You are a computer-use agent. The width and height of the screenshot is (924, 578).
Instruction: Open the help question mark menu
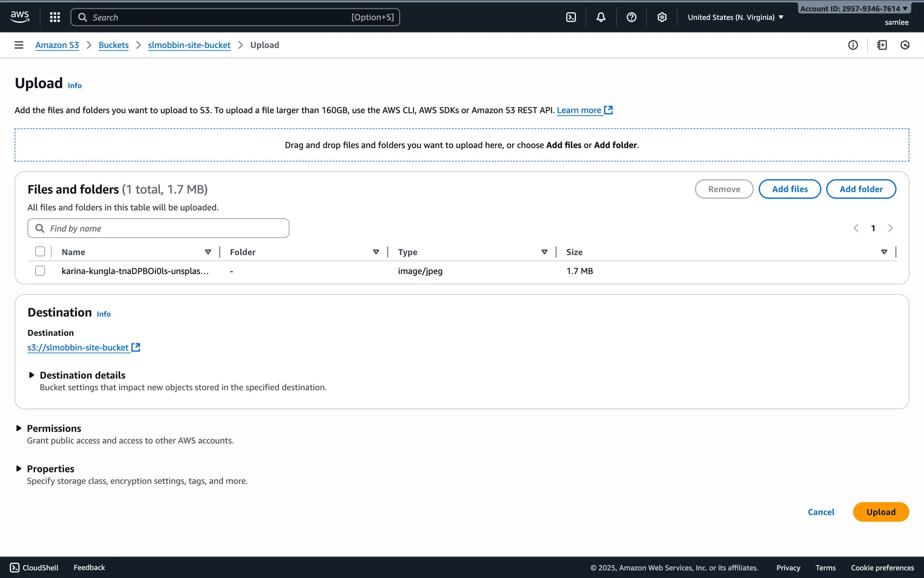click(631, 17)
